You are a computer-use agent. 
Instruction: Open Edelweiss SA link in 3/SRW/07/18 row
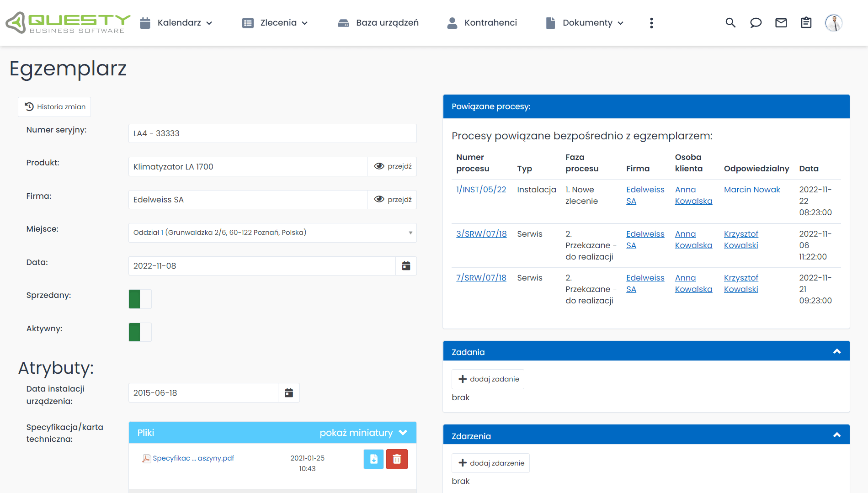point(645,239)
